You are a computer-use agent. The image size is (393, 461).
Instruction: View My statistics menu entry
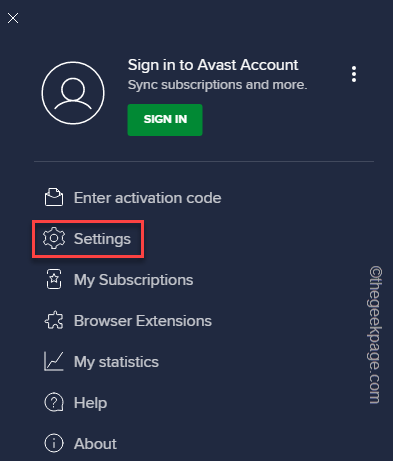[116, 362]
